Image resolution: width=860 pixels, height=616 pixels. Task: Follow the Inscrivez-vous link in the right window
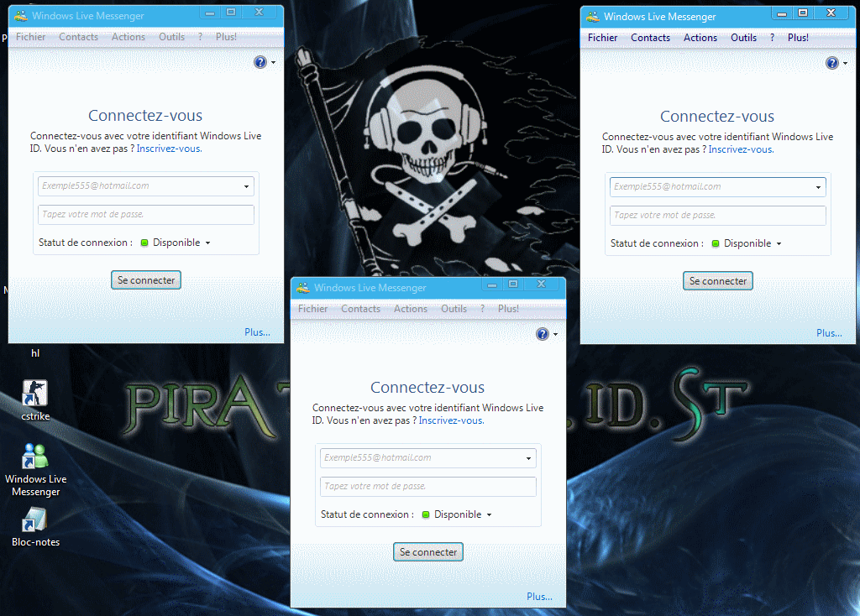tap(742, 149)
